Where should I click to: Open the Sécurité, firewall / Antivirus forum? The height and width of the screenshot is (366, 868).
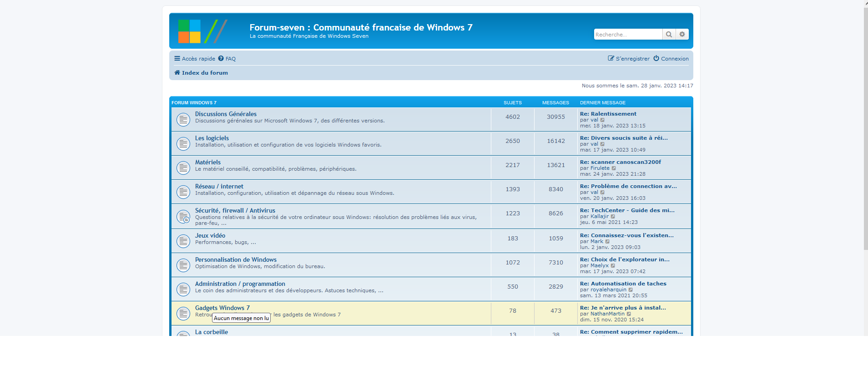click(x=235, y=211)
